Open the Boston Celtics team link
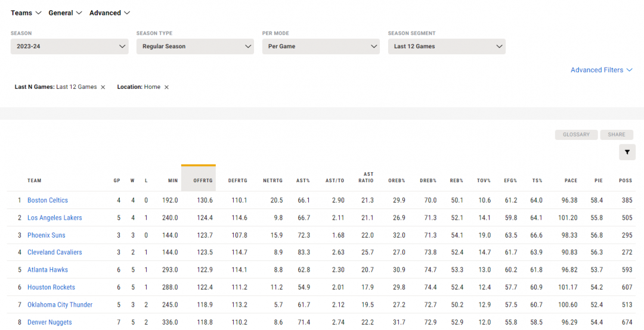 click(48, 200)
